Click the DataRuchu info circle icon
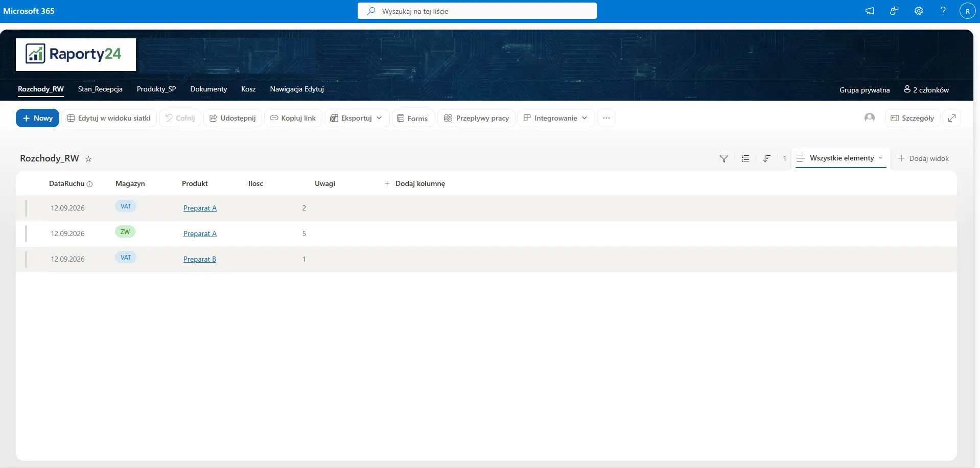980x468 pixels. pyautogui.click(x=89, y=184)
